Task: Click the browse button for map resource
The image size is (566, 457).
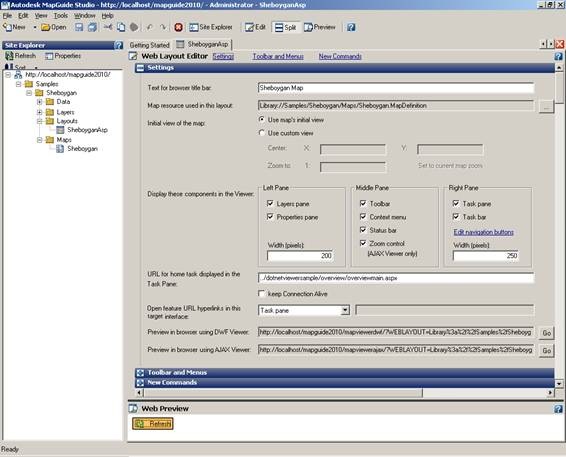Action: 547,106
